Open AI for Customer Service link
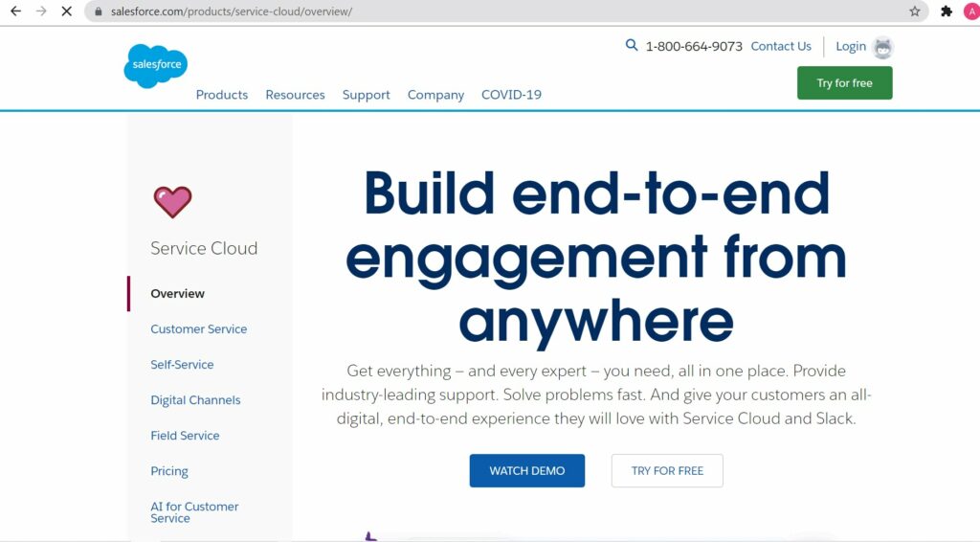The image size is (980, 542). point(194,512)
